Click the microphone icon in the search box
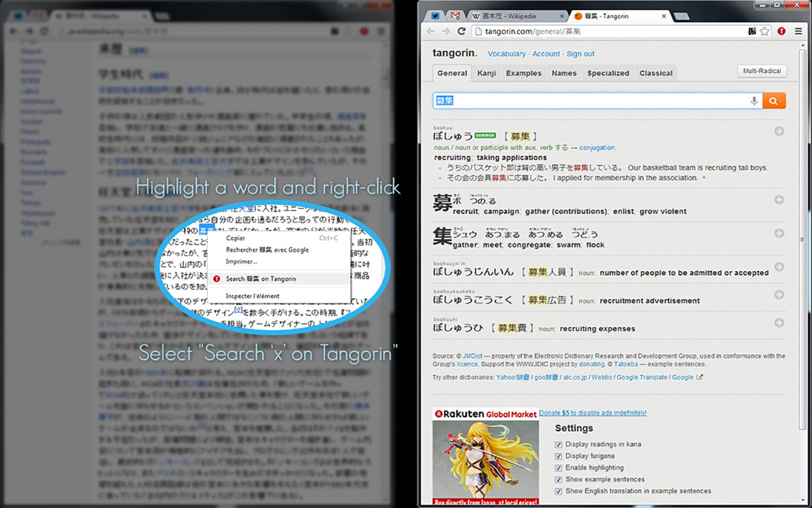This screenshot has height=508, width=812. pos(754,101)
